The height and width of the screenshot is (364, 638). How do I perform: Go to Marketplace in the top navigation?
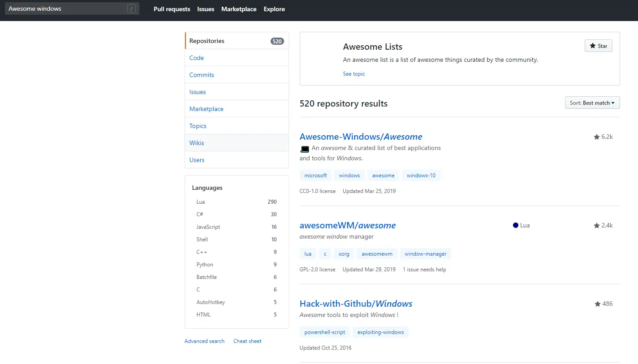(239, 9)
